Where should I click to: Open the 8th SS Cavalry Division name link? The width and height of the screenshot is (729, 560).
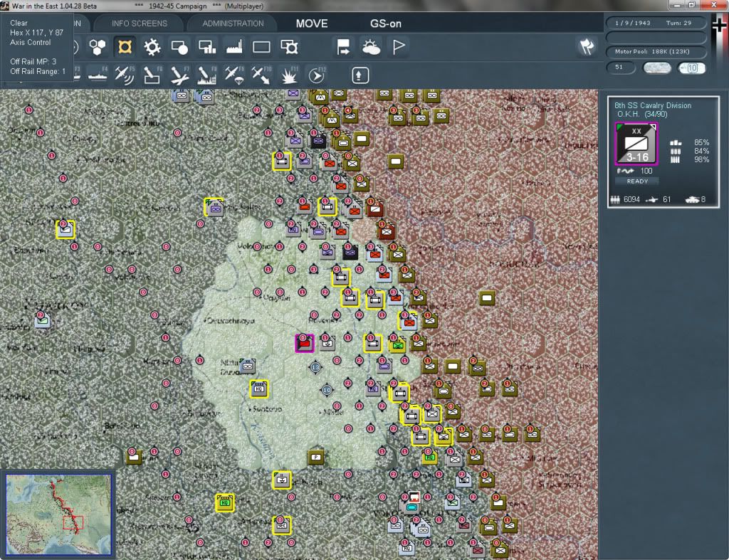pos(652,105)
